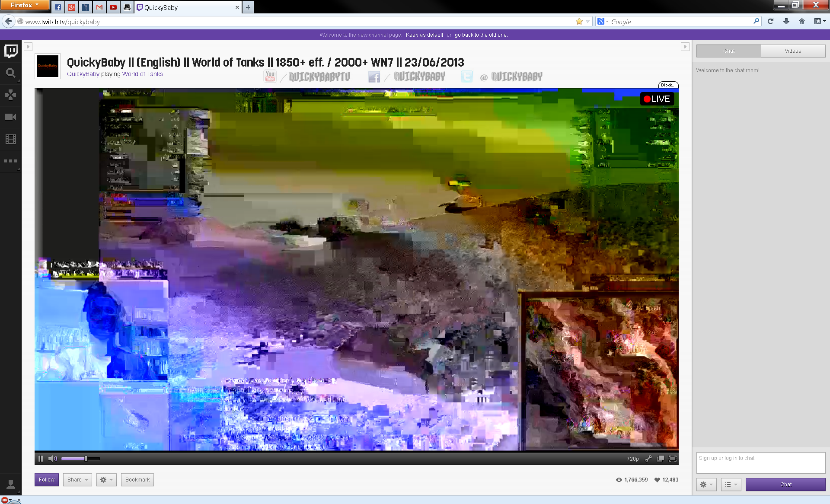The image size is (830, 504).
Task: Open the downloads arrow icon
Action: [786, 21]
